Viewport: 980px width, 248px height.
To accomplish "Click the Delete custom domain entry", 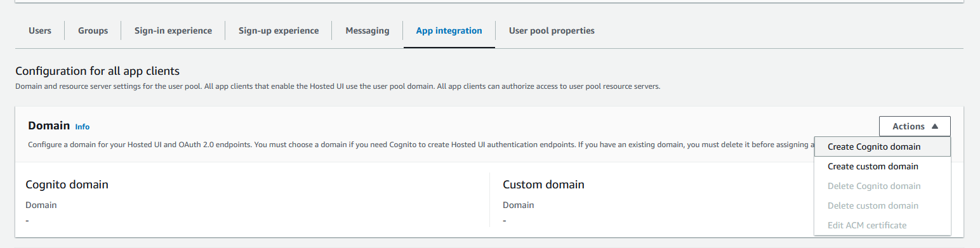I will (x=882, y=206).
